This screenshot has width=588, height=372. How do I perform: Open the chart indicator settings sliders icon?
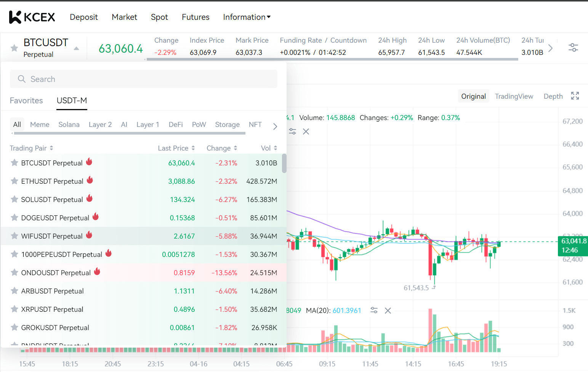click(292, 131)
